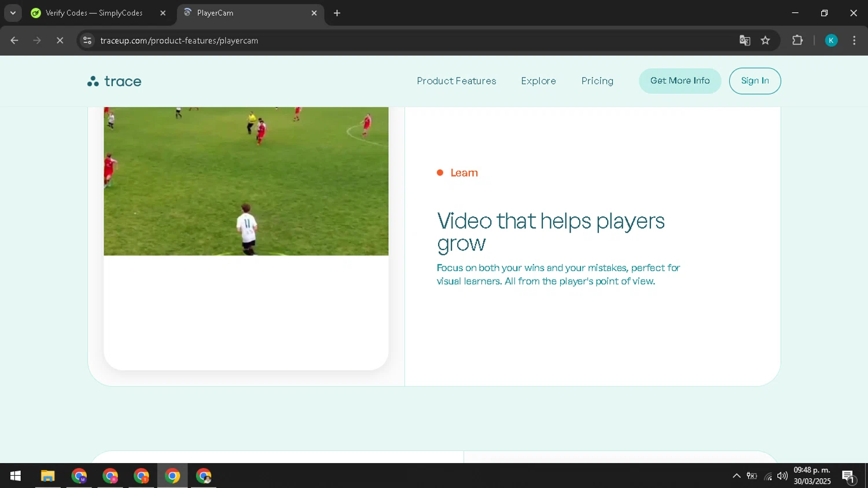
Task: Open the Product Features menu
Action: tap(456, 81)
